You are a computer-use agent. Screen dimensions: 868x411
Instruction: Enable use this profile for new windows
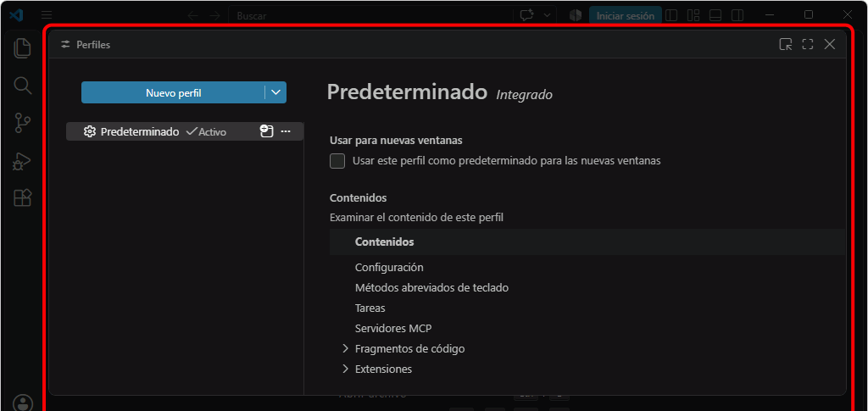click(x=337, y=161)
